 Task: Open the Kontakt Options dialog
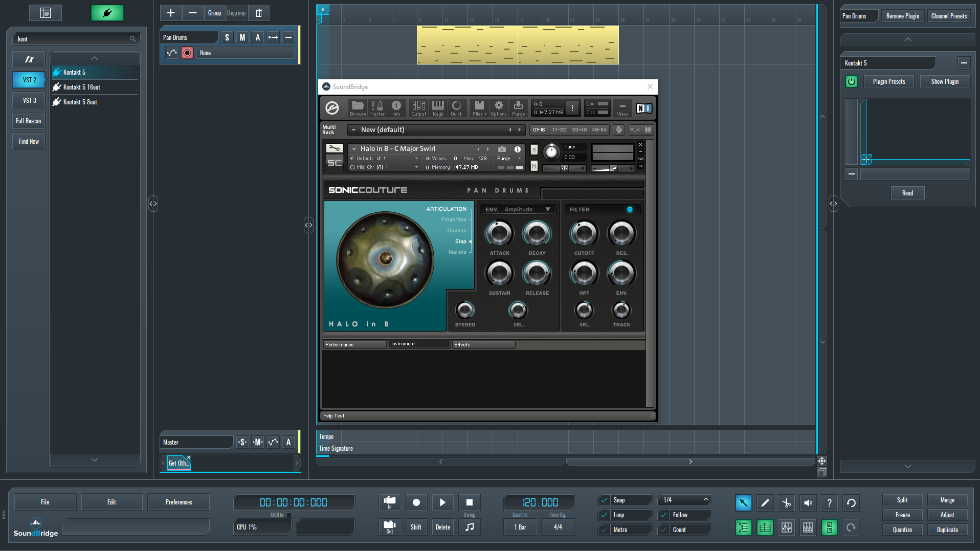click(499, 108)
